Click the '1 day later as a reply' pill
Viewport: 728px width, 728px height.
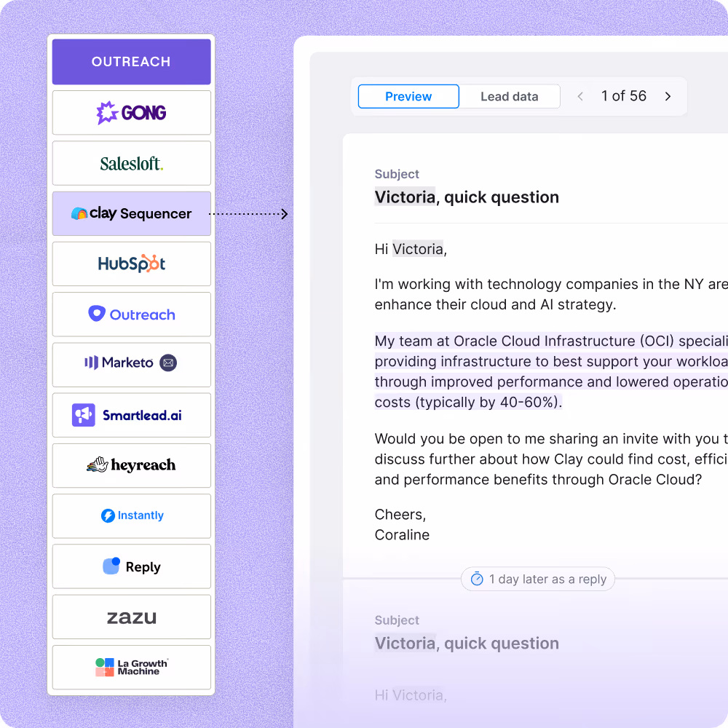click(x=538, y=579)
